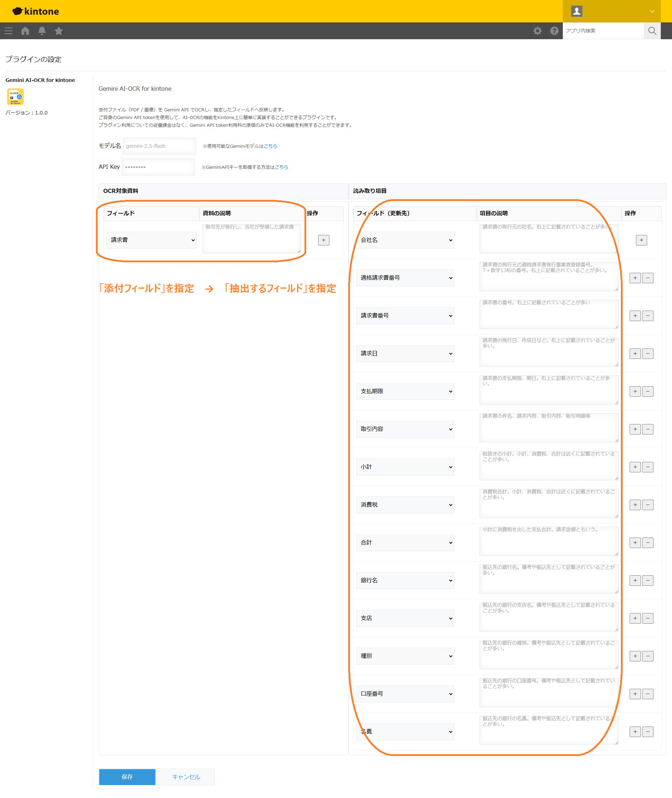Click the search magnifier icon
The width and height of the screenshot is (672, 798).
coord(652,31)
